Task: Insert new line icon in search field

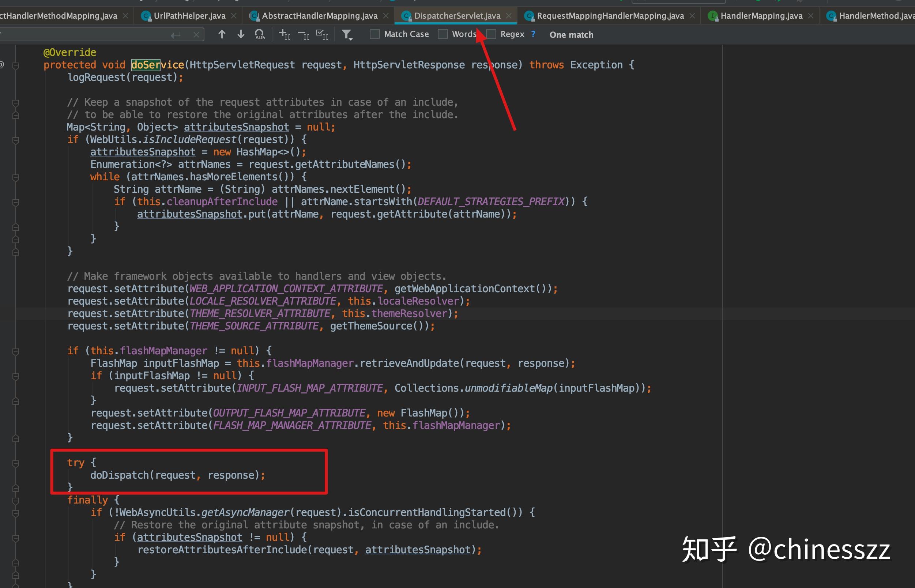Action: click(x=176, y=35)
